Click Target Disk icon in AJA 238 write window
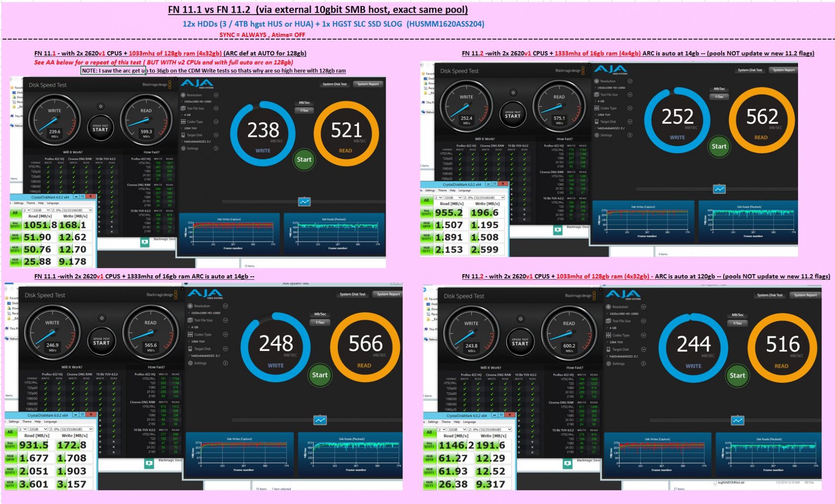835x504 pixels. click(x=183, y=135)
